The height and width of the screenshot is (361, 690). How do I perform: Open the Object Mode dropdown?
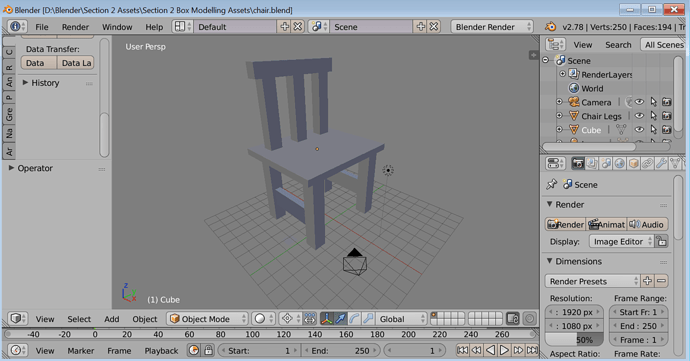207,318
